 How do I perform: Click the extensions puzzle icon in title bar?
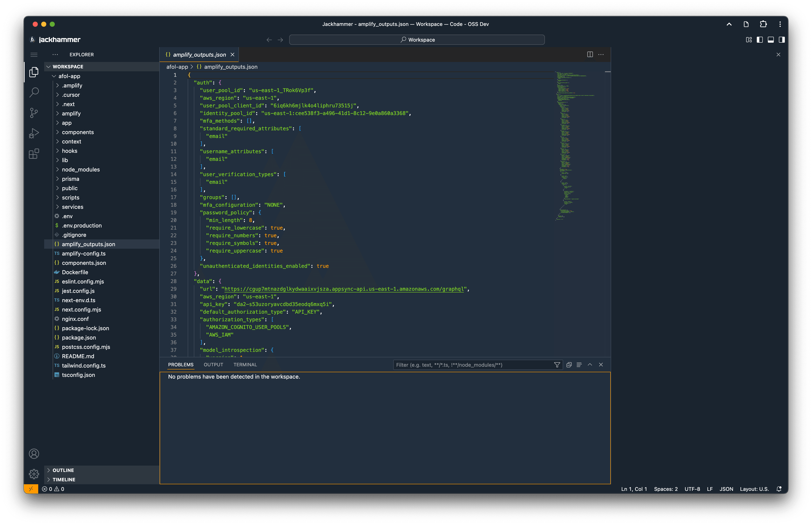pyautogui.click(x=763, y=24)
